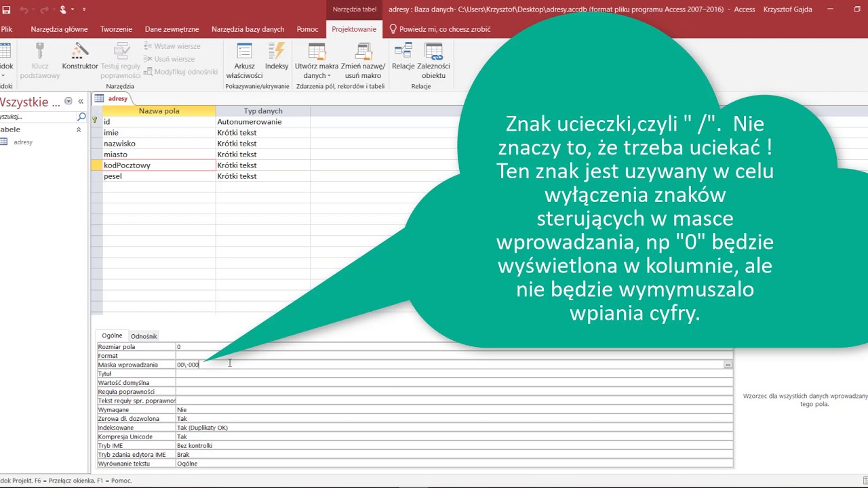Click the Redo arrow in title bar
This screenshot has width=868, height=488.
pos(43,9)
